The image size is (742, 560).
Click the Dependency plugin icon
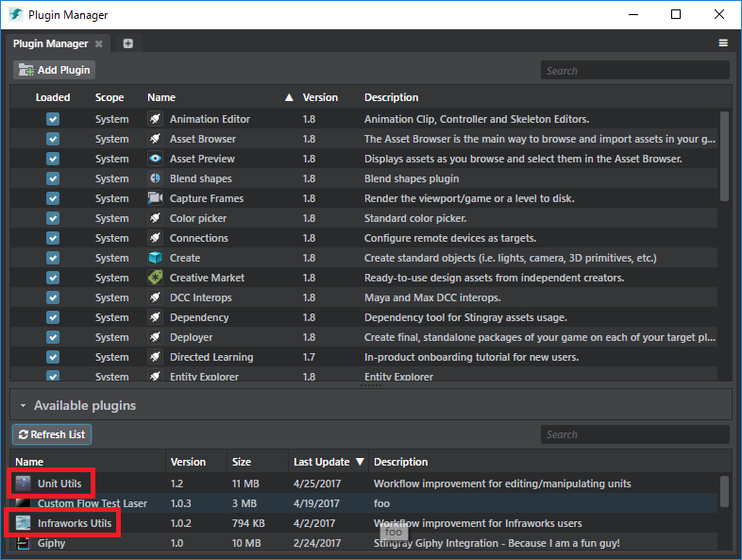tap(155, 317)
